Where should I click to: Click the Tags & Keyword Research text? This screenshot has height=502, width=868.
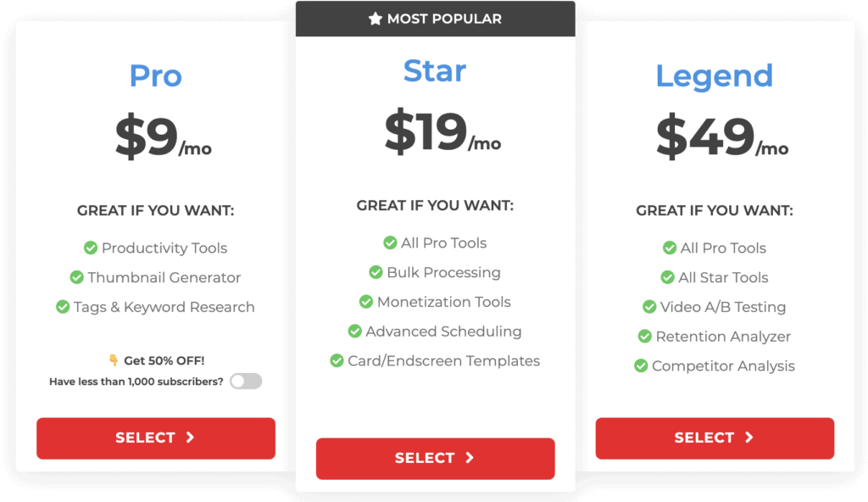coord(164,307)
